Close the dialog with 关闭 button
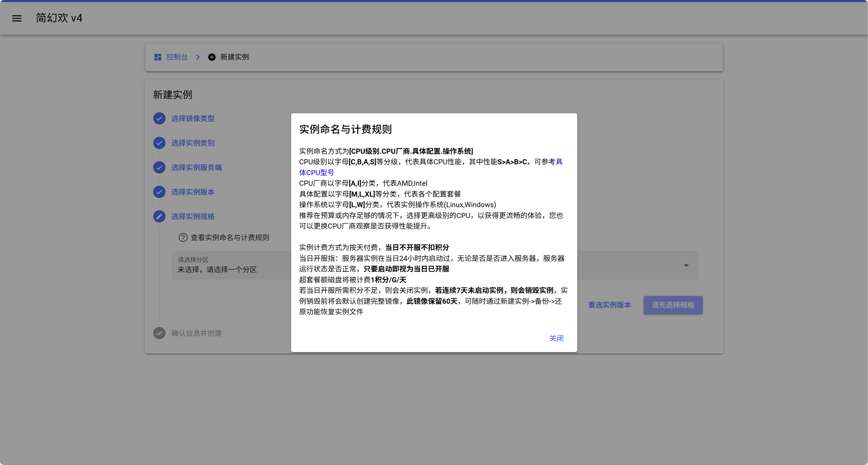Image resolution: width=868 pixels, height=465 pixels. coord(556,338)
